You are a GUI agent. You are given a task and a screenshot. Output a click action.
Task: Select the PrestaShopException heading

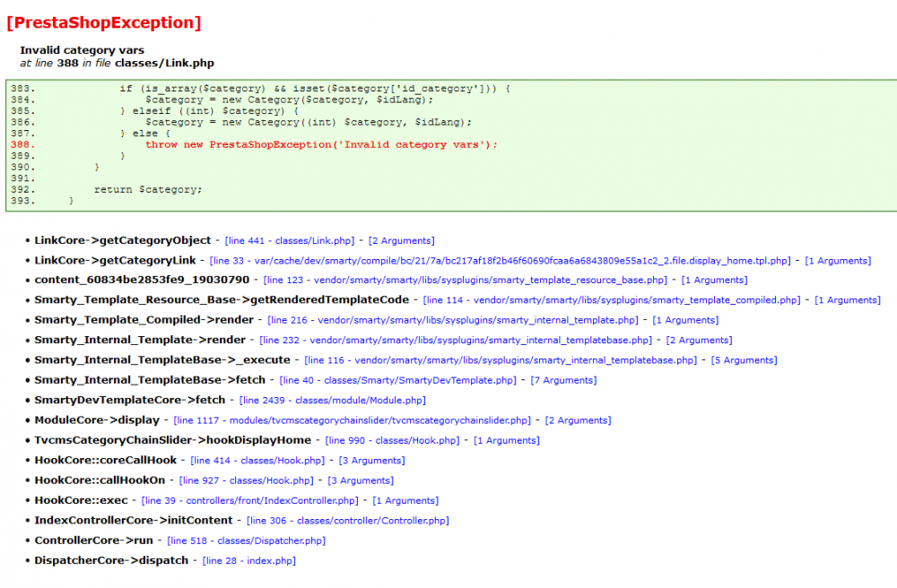[103, 23]
